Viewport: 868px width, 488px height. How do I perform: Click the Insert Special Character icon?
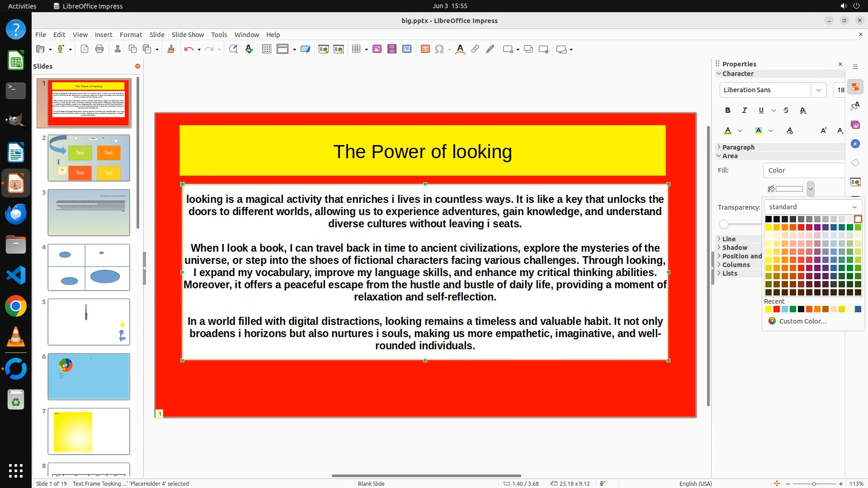(439, 49)
